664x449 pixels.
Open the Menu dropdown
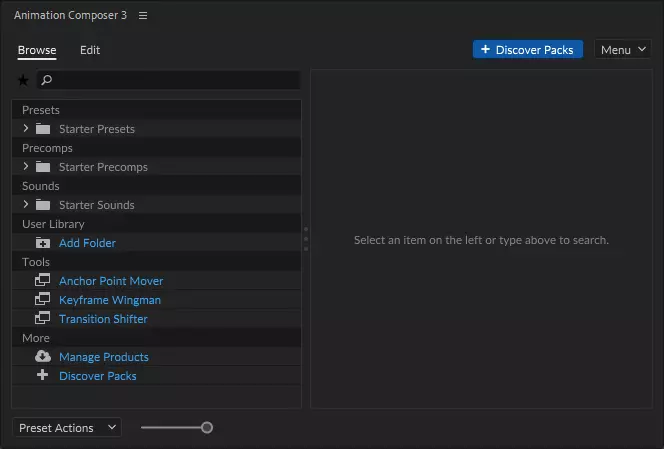(x=623, y=50)
